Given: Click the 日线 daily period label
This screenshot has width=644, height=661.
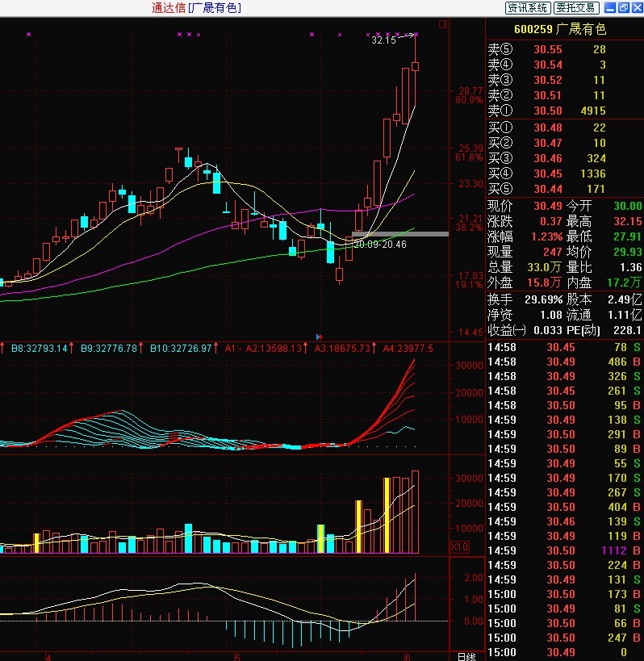Looking at the screenshot, I should [466, 657].
